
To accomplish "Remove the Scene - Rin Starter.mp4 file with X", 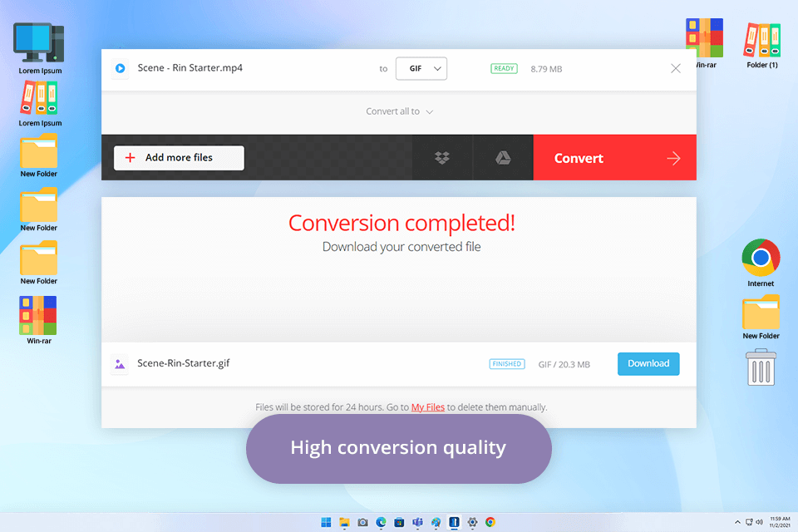I will click(675, 69).
